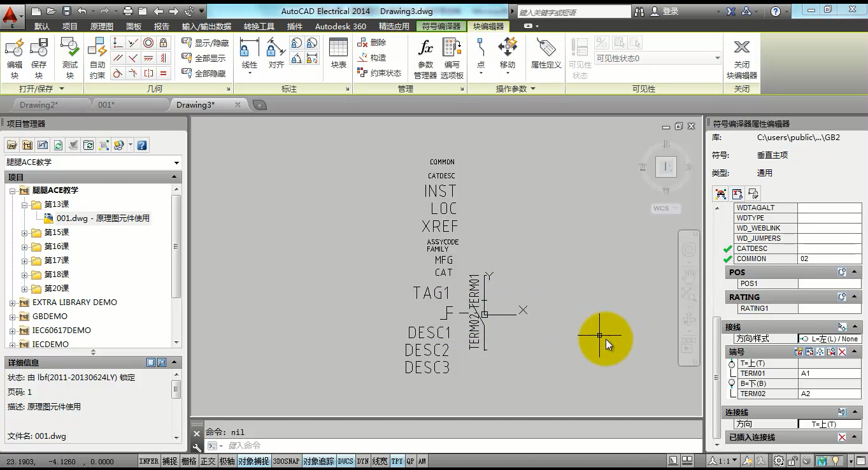Toggle 栅格 (Grid) display in status bar
The height and width of the screenshot is (470, 868).
(x=189, y=461)
